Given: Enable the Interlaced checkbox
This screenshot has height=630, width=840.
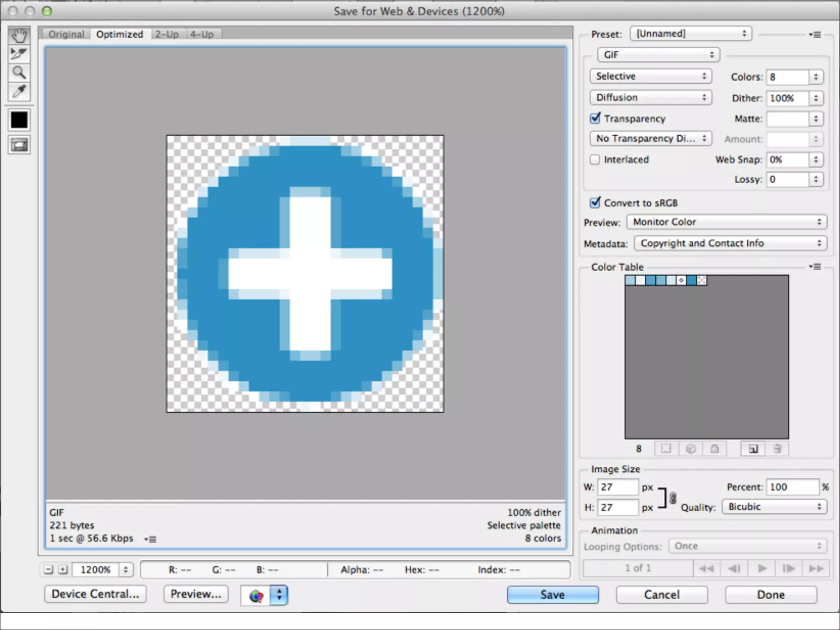Looking at the screenshot, I should (595, 160).
